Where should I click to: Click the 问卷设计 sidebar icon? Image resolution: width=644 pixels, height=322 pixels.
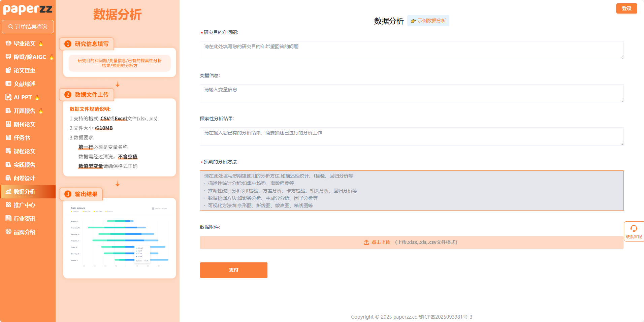8,178
